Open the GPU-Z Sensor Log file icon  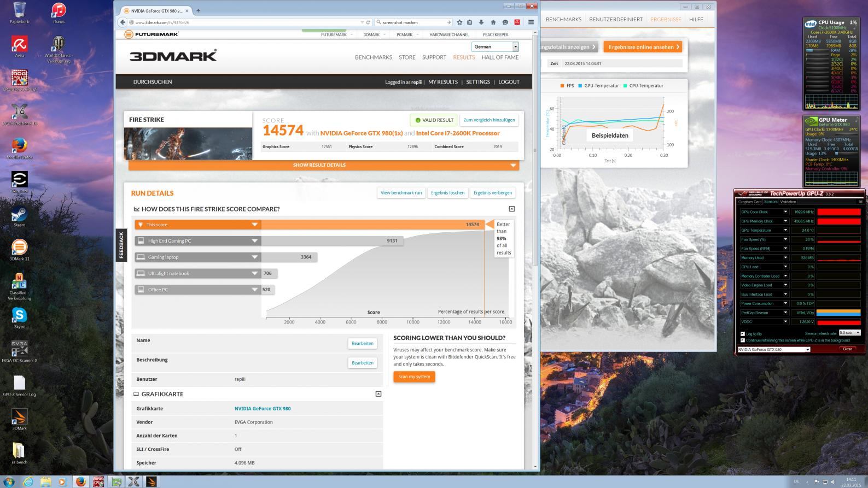pos(20,385)
